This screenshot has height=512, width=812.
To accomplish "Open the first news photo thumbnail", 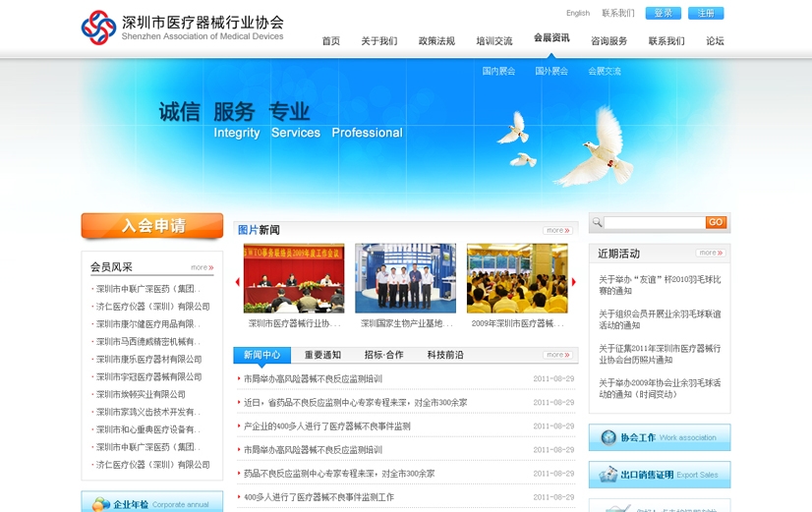I will click(x=293, y=278).
